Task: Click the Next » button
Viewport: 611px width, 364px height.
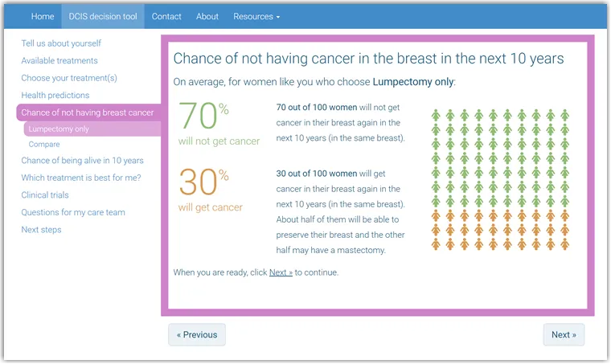Action: click(564, 335)
